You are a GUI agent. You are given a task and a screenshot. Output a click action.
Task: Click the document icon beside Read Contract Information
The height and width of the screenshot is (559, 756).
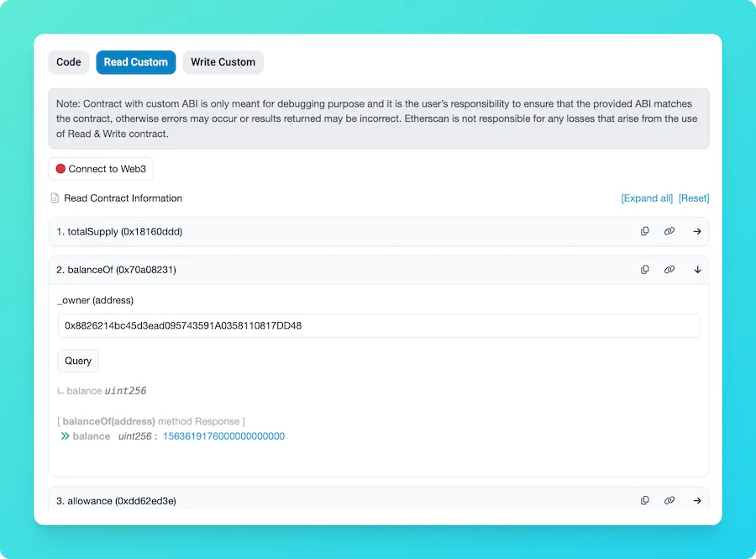coord(54,198)
